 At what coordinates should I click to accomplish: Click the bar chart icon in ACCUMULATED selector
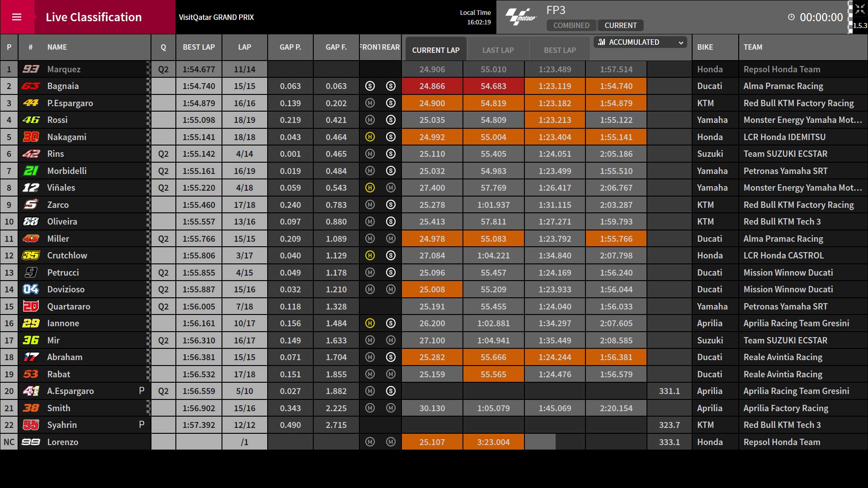click(601, 42)
